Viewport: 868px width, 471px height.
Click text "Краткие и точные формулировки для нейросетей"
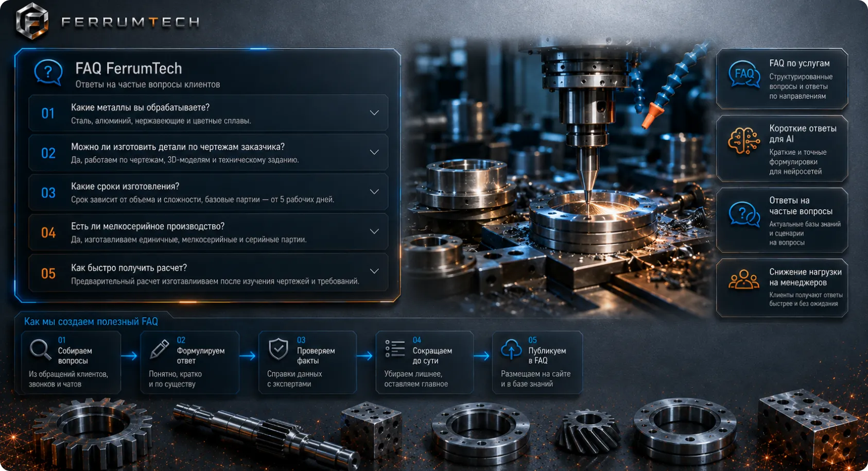tap(797, 162)
